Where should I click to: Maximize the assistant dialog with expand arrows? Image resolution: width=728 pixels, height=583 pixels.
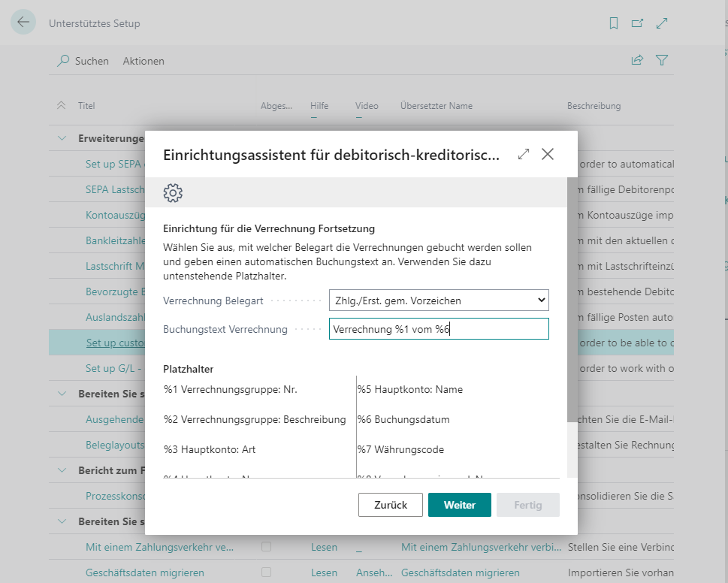click(x=524, y=154)
